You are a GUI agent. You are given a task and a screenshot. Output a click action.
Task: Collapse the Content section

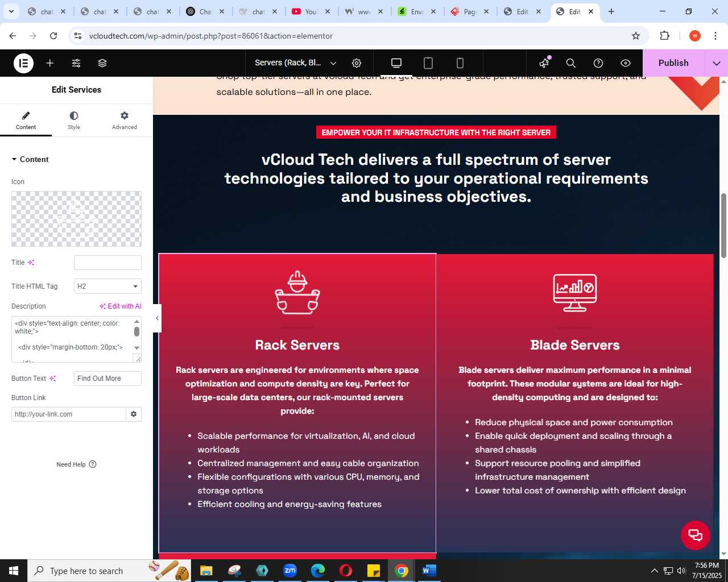click(x=30, y=159)
